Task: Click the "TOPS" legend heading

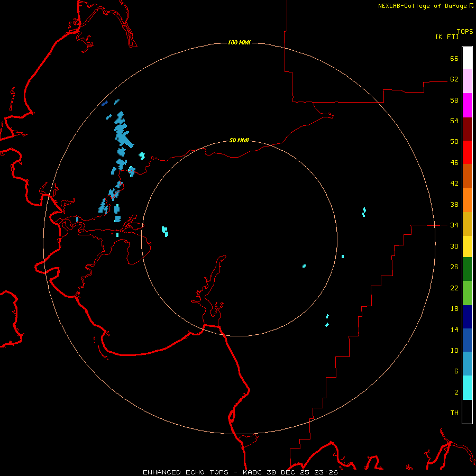Action: tap(465, 32)
